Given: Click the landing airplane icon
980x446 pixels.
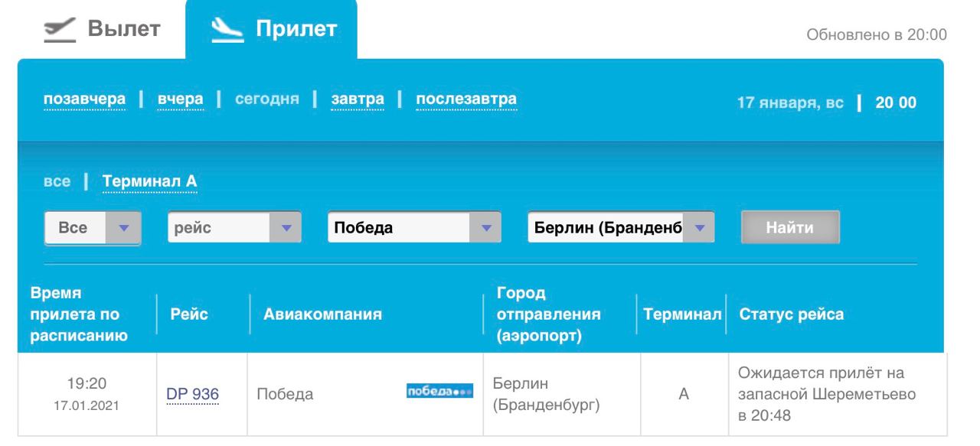Looking at the screenshot, I should [x=227, y=31].
